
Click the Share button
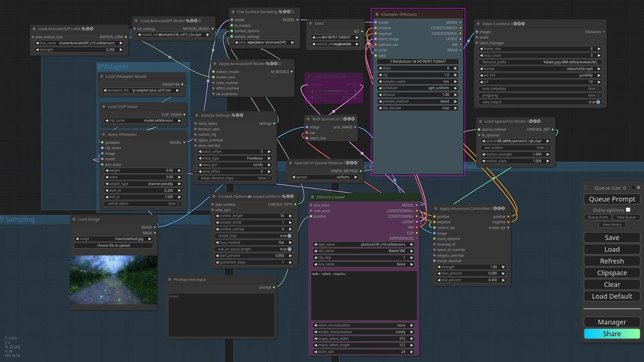[612, 334]
